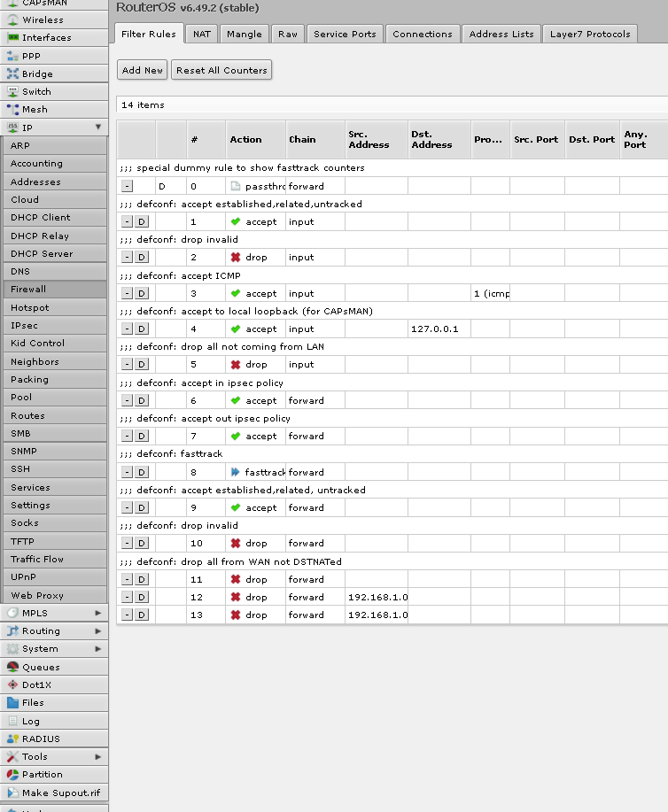Toggle disable D button on rule 10
The height and width of the screenshot is (812, 668).
142,543
